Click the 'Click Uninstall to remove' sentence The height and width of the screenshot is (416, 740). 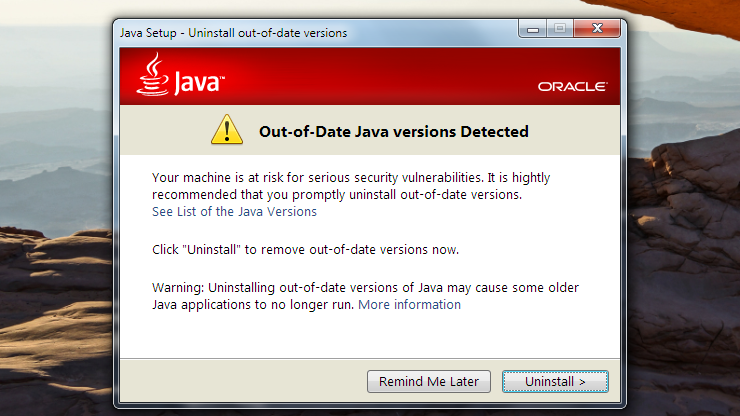(305, 249)
